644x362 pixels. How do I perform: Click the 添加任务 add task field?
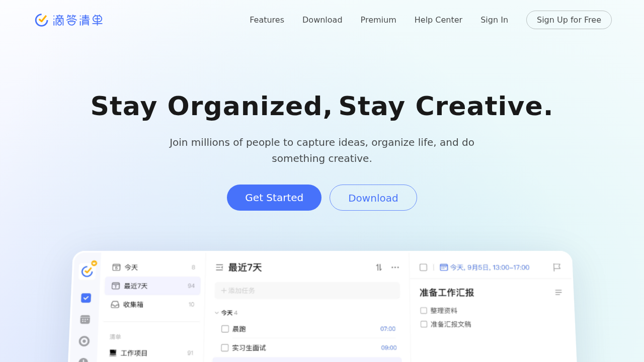pos(307,291)
